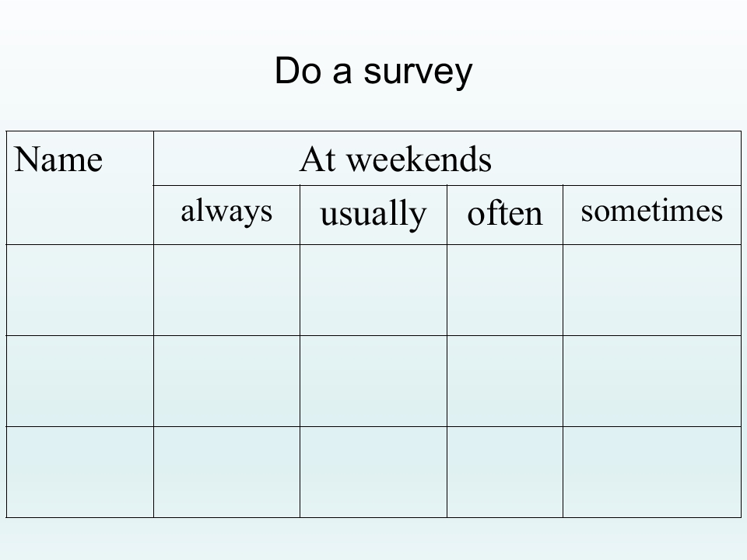Click last row Name cell
The height and width of the screenshot is (560, 747).
80,472
